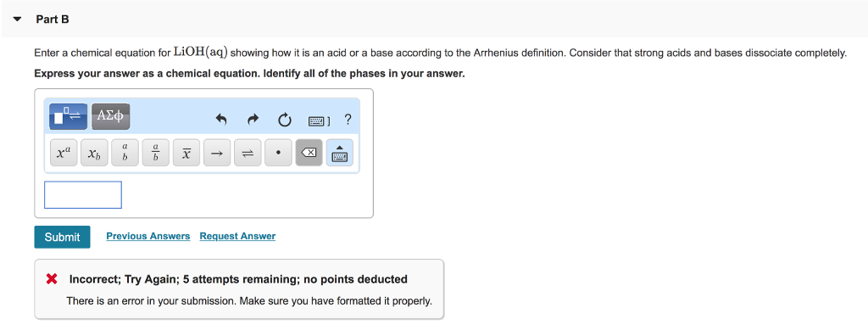Insert x-bar overline template
This screenshot has width=868, height=336.
pyautogui.click(x=187, y=153)
